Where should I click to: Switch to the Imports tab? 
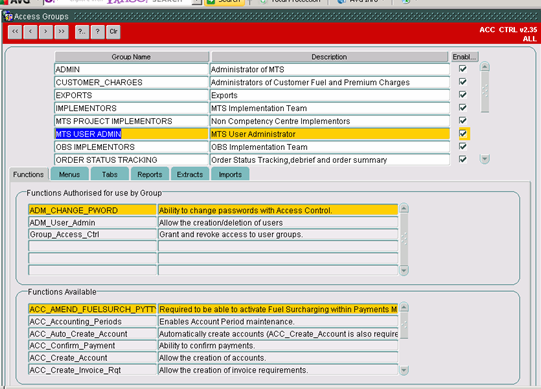(x=230, y=174)
